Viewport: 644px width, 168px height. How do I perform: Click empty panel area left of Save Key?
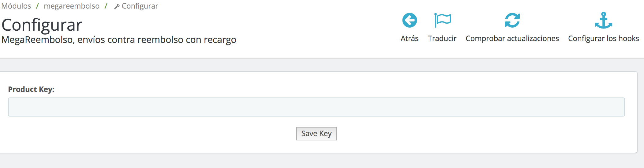(153, 134)
